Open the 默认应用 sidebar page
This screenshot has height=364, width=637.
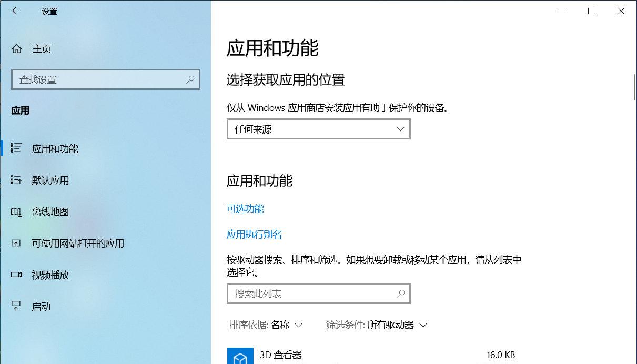(x=105, y=180)
